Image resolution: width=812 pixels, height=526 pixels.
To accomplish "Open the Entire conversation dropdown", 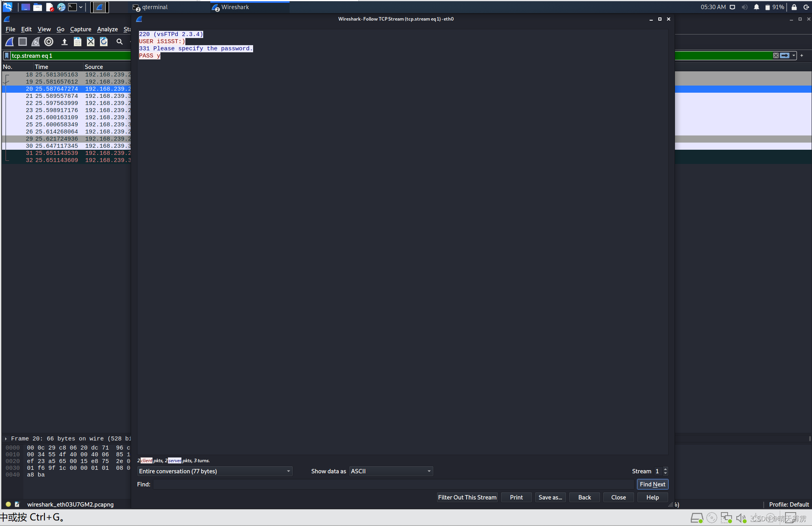I will (215, 471).
